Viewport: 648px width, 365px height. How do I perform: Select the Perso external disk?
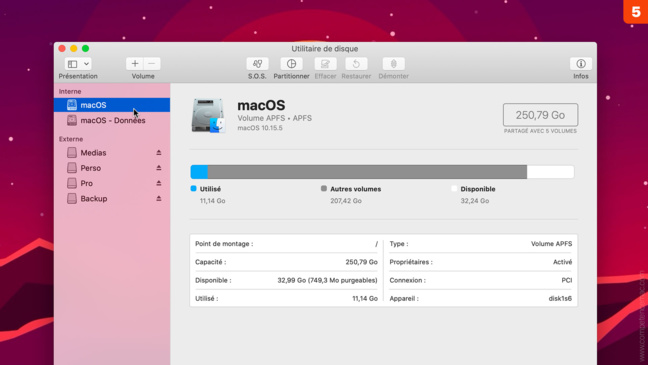click(x=112, y=168)
